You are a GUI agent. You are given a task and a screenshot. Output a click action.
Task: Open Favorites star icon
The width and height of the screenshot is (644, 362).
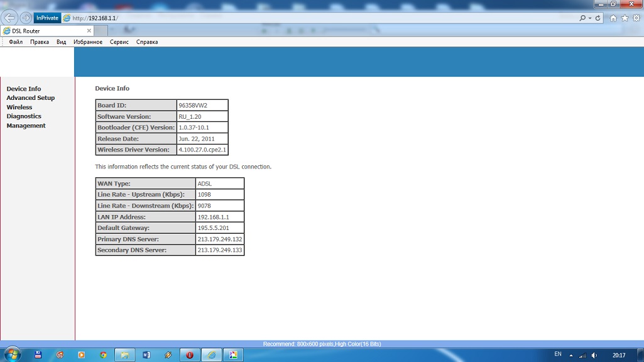tap(625, 18)
